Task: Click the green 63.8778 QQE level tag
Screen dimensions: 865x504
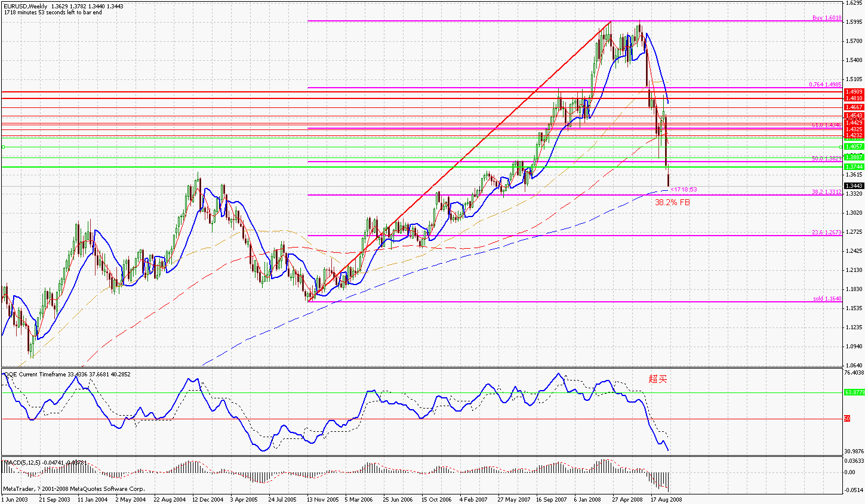Action: (854, 392)
